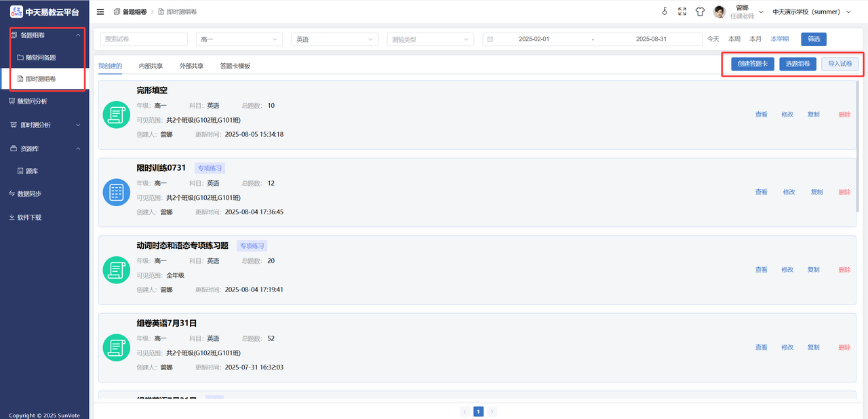Switch to the 答题卡模板 tab
Screen dimensions: 868x419
pos(235,66)
